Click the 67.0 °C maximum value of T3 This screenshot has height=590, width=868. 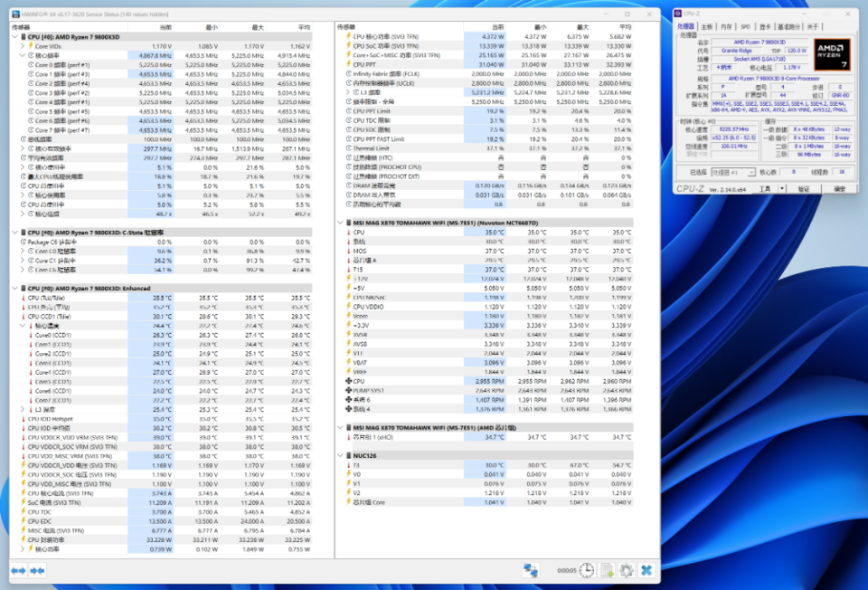(578, 465)
